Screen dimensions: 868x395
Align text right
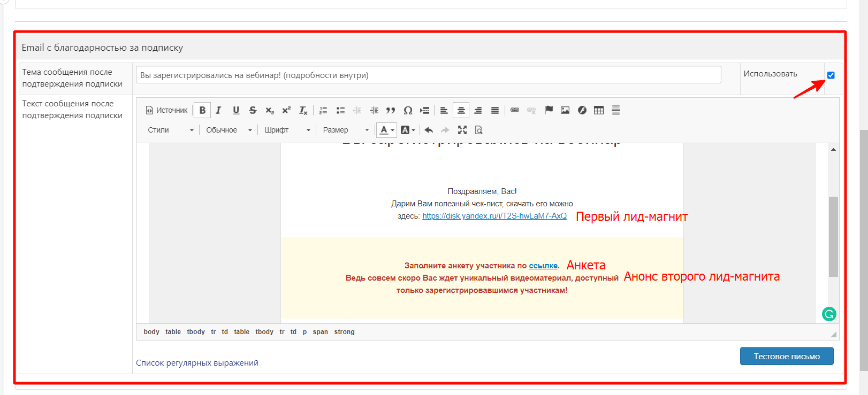(x=478, y=110)
